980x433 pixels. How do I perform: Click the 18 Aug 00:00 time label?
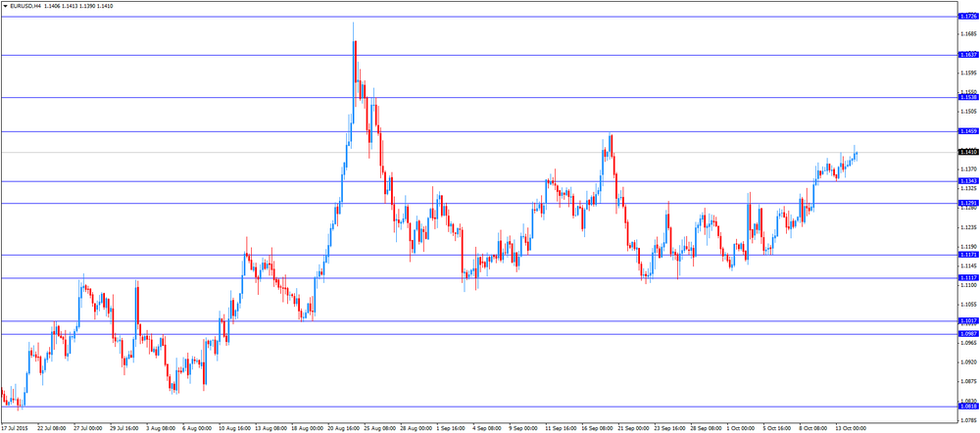pyautogui.click(x=308, y=429)
